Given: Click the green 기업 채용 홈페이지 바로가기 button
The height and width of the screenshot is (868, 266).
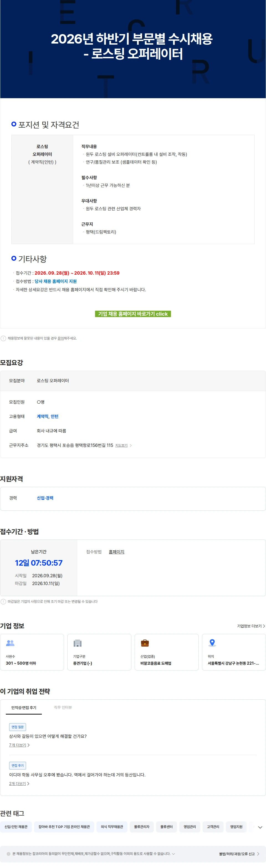Looking at the screenshot, I should point(133,314).
